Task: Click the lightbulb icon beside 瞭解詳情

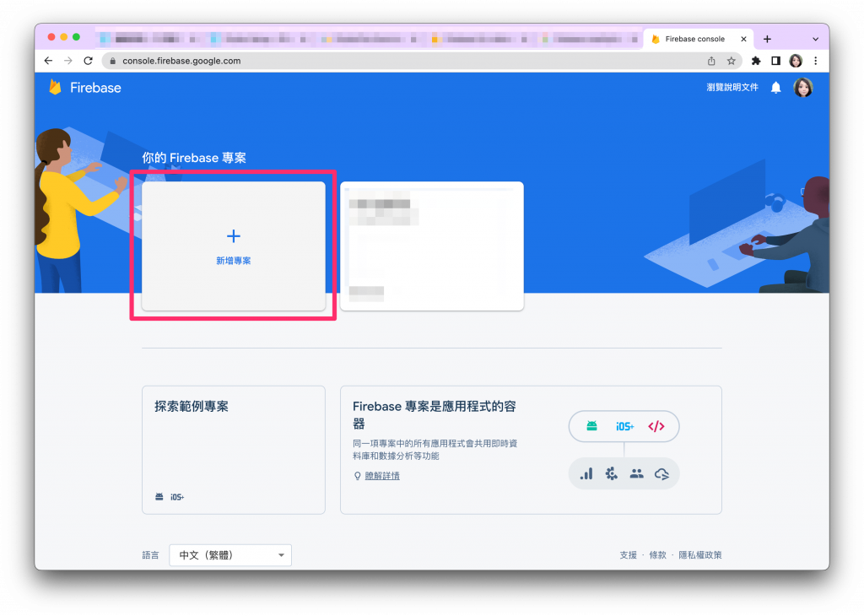Action: [357, 475]
